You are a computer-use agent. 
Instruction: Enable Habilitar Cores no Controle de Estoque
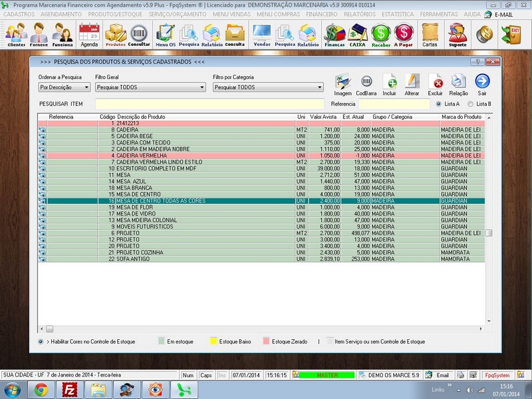pyautogui.click(x=39, y=342)
